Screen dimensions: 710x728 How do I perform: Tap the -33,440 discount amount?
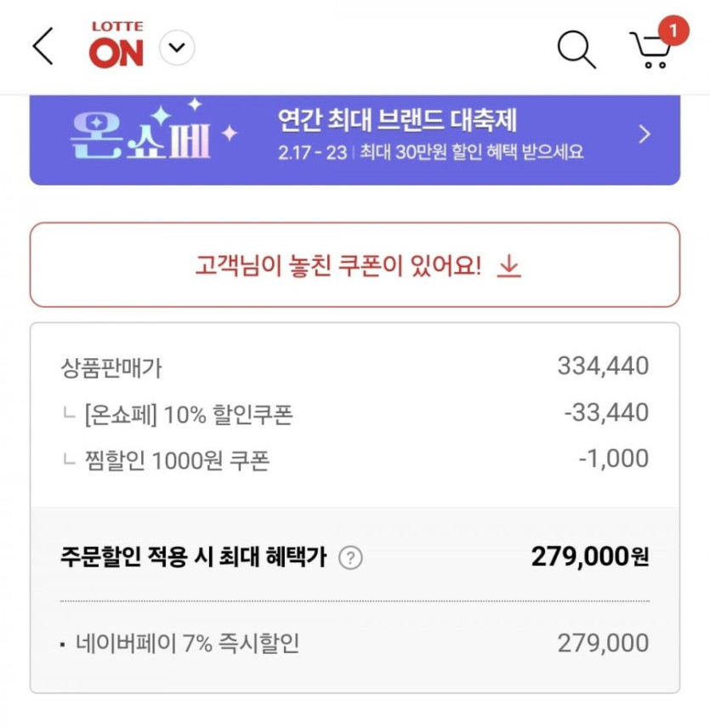coord(605,413)
